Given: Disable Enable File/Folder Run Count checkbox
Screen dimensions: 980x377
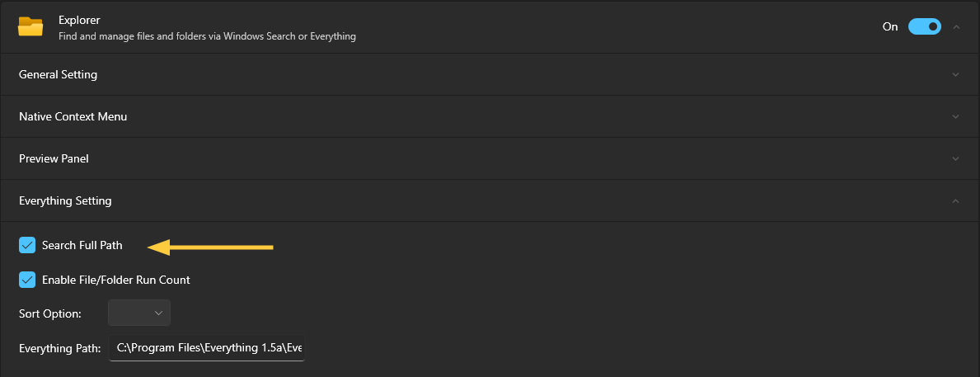Looking at the screenshot, I should tap(27, 280).
